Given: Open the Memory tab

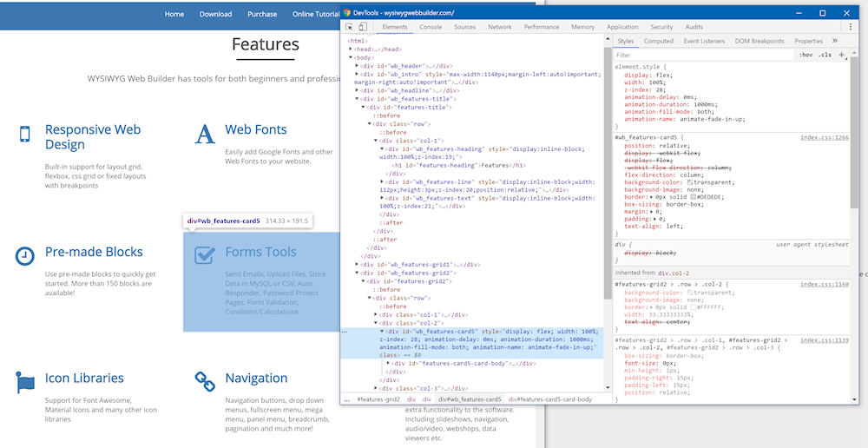Looking at the screenshot, I should pyautogui.click(x=583, y=27).
